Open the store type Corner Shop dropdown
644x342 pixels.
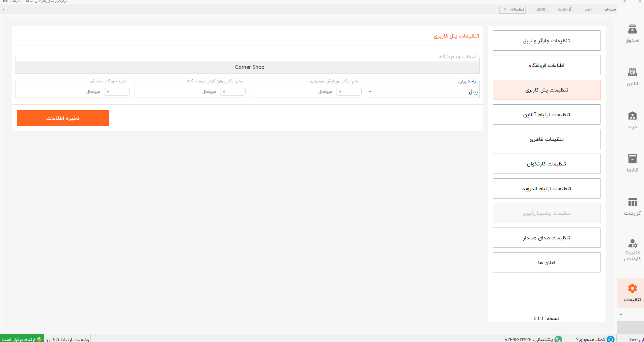point(247,67)
